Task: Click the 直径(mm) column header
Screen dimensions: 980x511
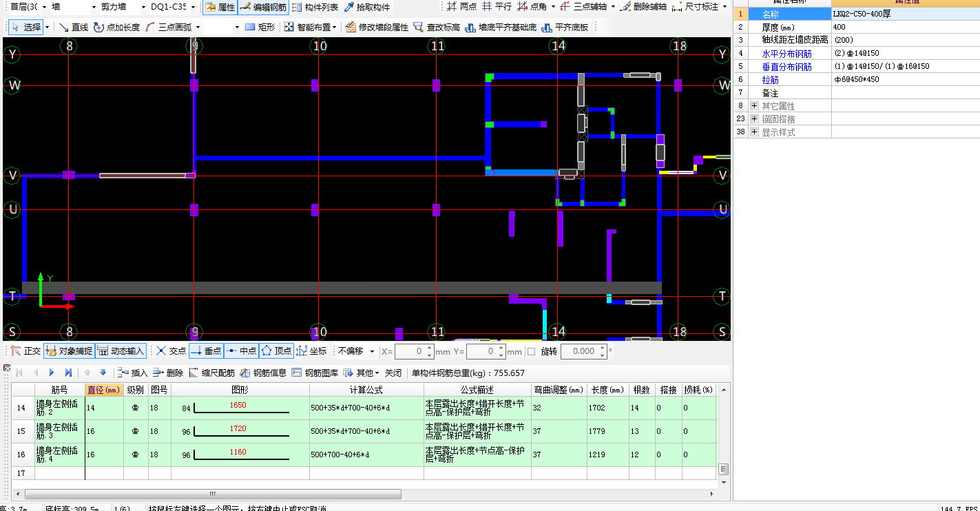Action: coord(104,390)
